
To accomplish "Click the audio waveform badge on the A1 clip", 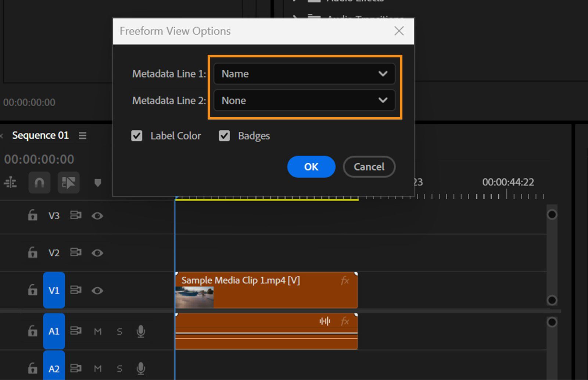I will click(324, 321).
